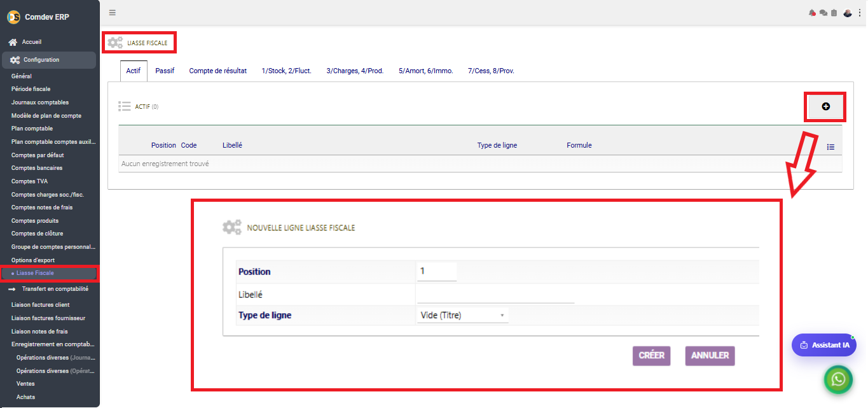868x408 pixels.
Task: Go to Accueil in sidebar
Action: tap(32, 42)
